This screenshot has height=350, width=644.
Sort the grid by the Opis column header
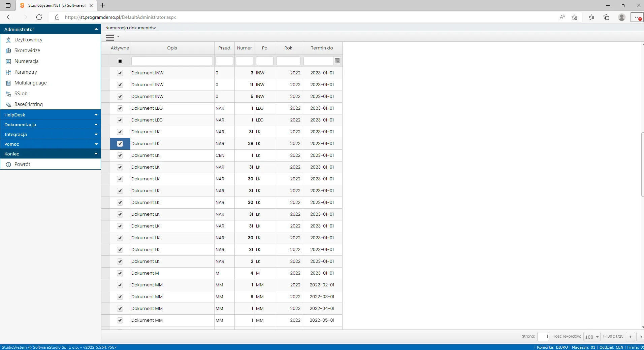pyautogui.click(x=172, y=48)
